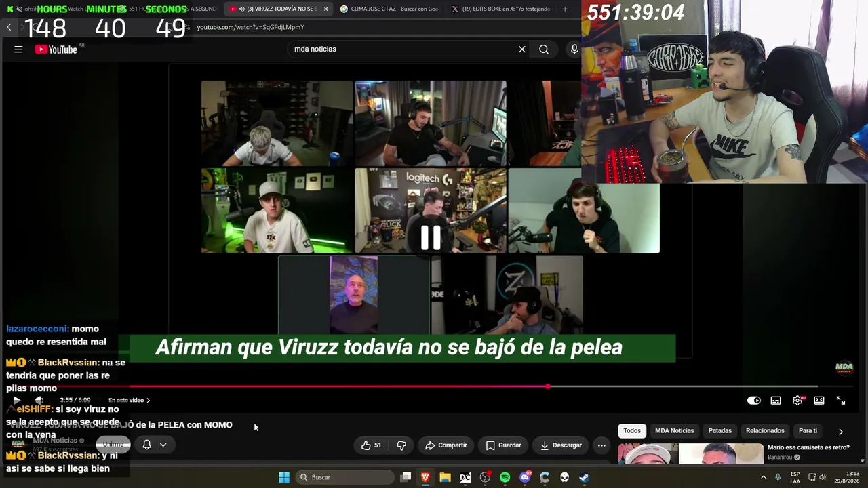Dislike the video with thumbs down
This screenshot has height=488, width=868.
(x=401, y=445)
